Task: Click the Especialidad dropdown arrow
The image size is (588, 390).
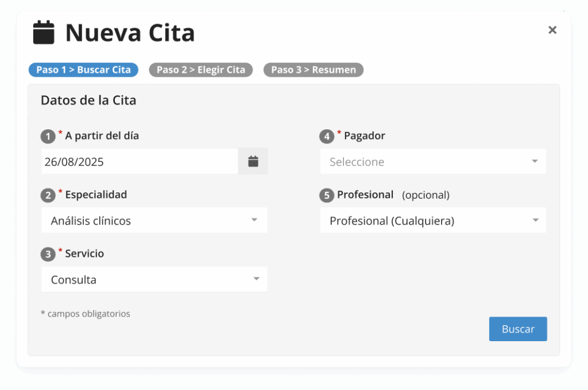Action: [254, 220]
